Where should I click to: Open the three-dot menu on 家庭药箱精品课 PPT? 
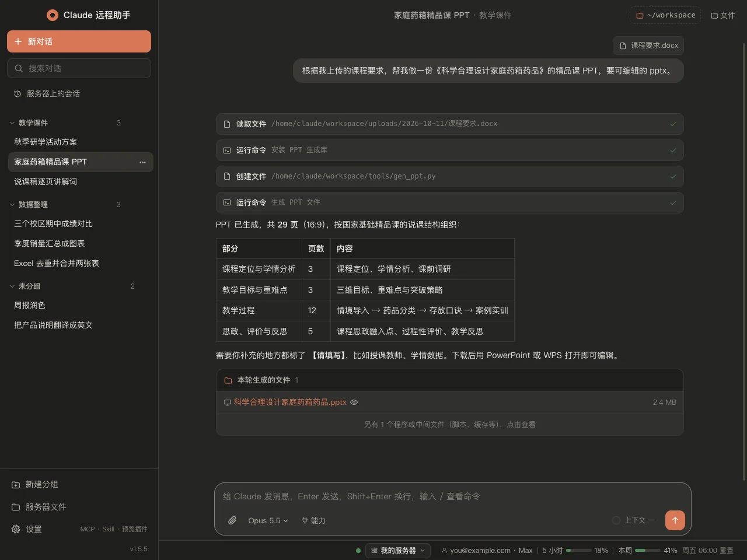142,162
